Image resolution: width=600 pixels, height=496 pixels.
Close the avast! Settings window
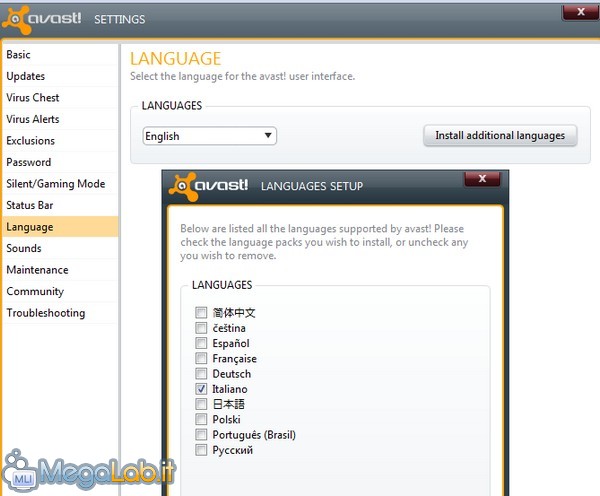581,12
